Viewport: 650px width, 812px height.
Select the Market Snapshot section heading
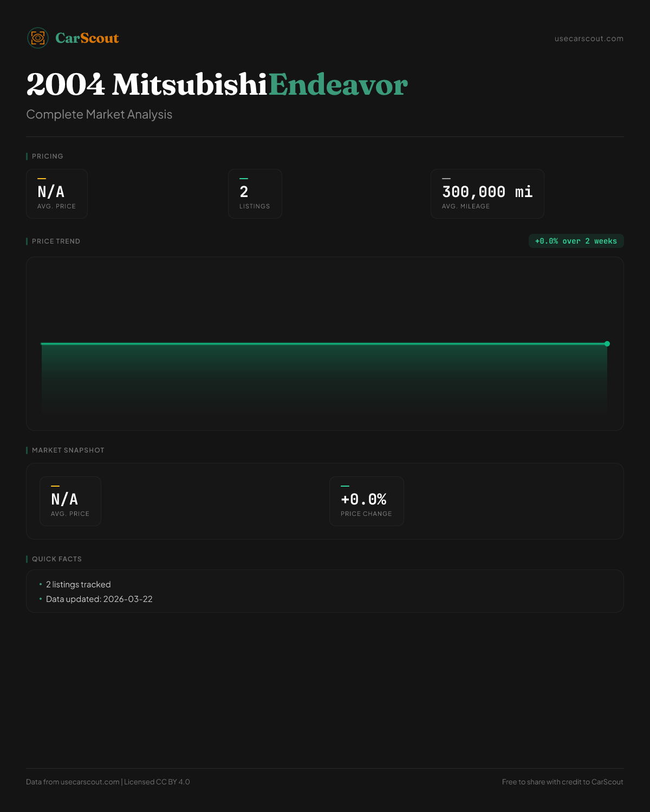(68, 450)
